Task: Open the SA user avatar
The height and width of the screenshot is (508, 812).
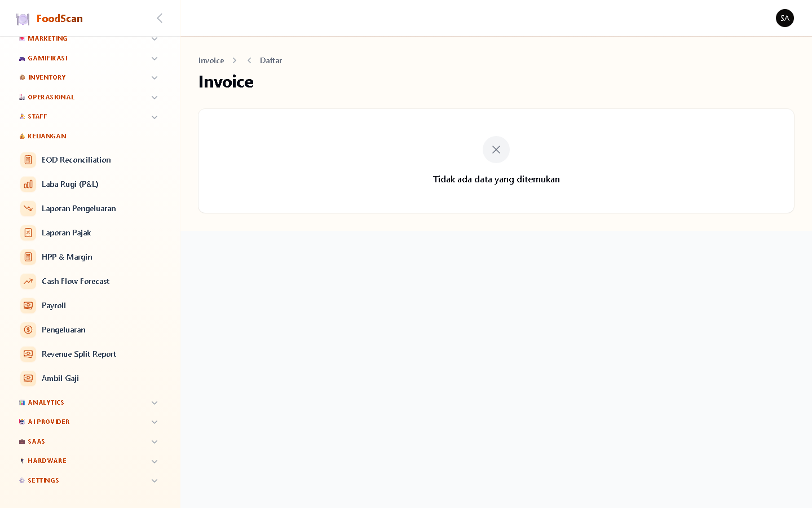Action: coord(784,18)
